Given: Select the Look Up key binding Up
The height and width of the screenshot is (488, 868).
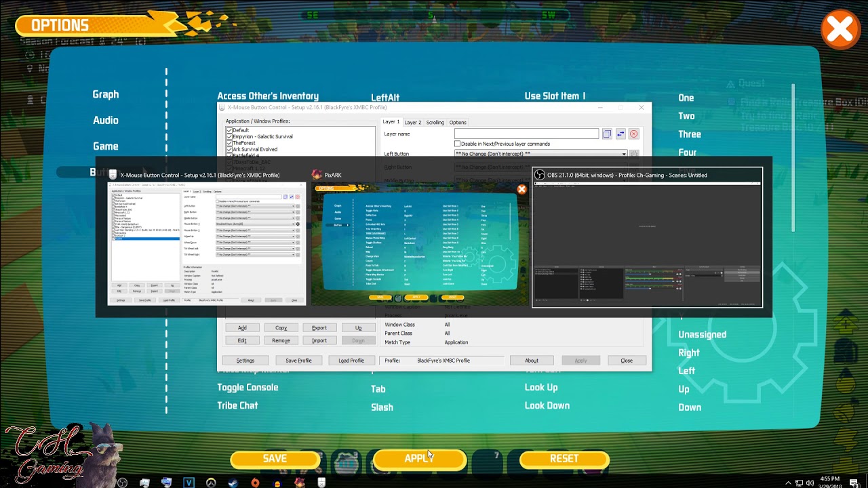Looking at the screenshot, I should pos(684,389).
